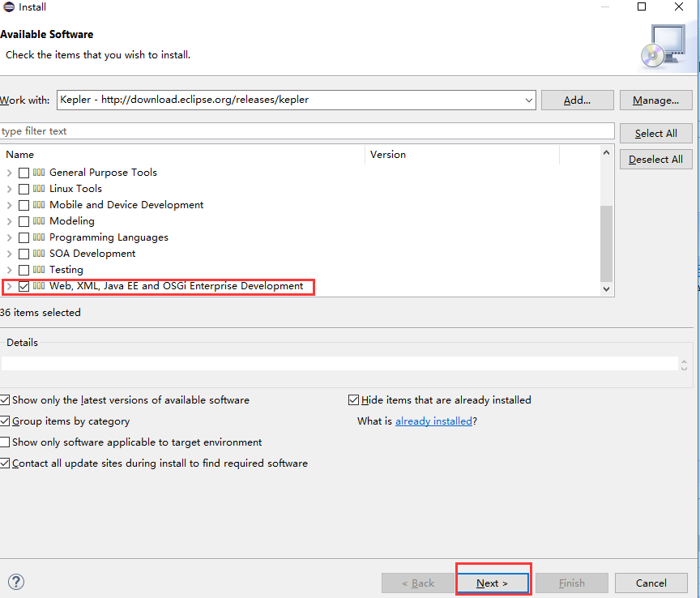This screenshot has height=598, width=700.
Task: Expand the Programming Languages tree node
Action: 10,237
